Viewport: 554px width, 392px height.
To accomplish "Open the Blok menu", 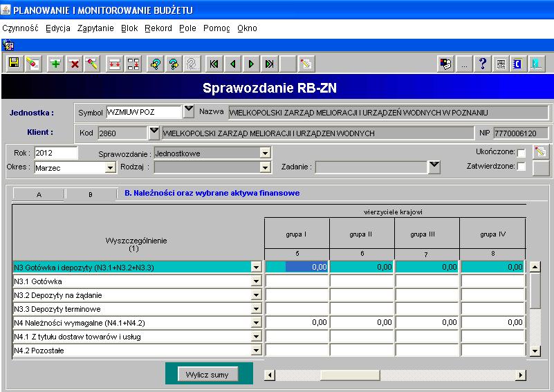I will point(129,28).
